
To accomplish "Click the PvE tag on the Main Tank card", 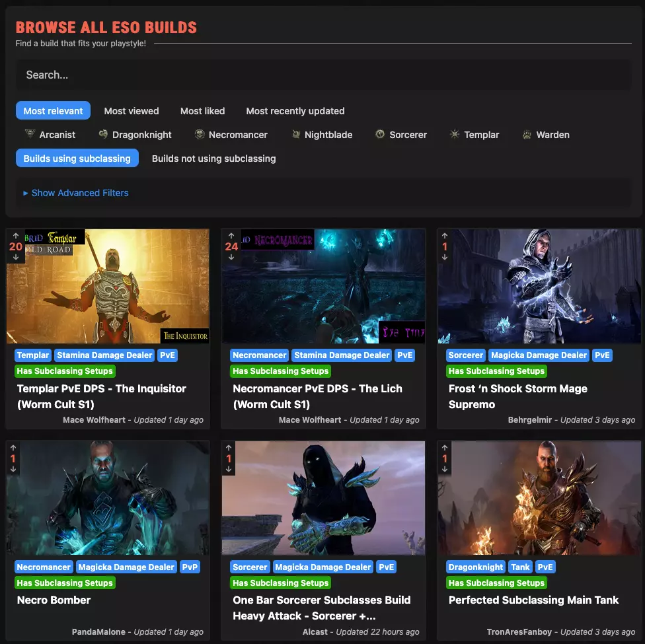I will [x=545, y=567].
